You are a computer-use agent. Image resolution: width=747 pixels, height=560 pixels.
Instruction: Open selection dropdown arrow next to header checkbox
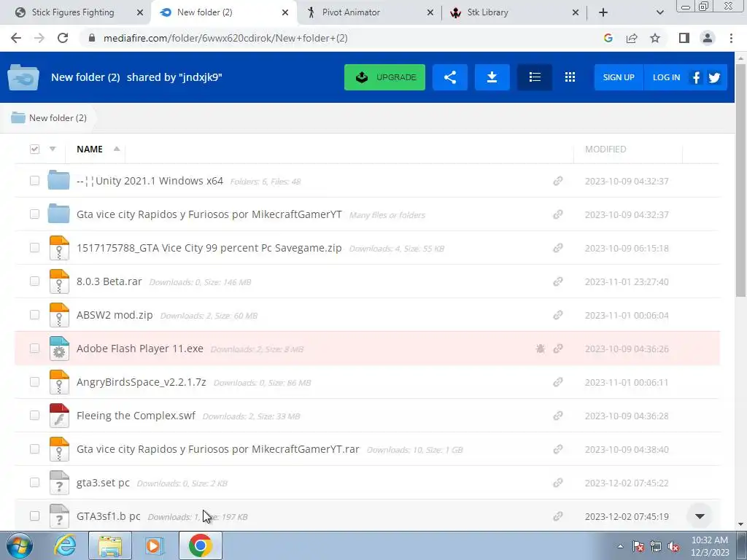(53, 149)
